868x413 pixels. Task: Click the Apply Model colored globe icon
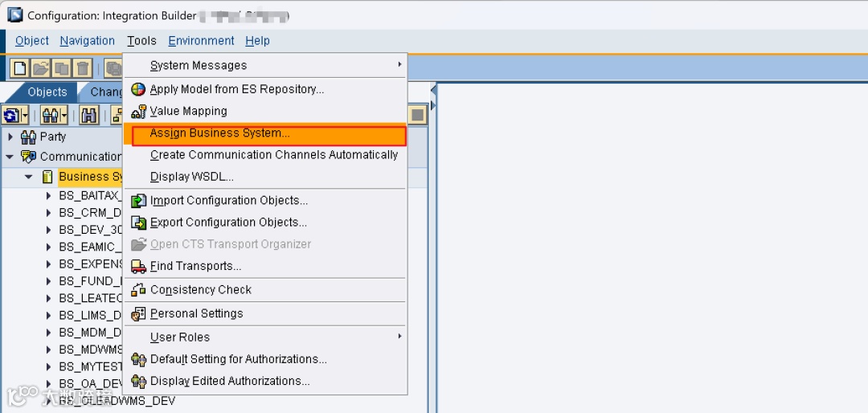click(138, 89)
